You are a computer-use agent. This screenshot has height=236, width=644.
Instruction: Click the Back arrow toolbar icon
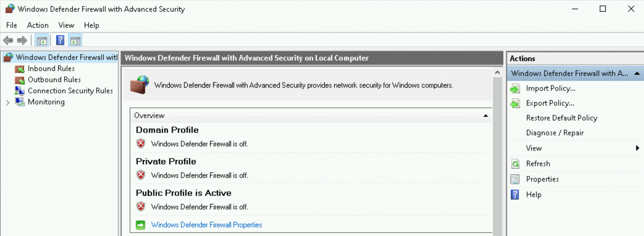(x=8, y=40)
